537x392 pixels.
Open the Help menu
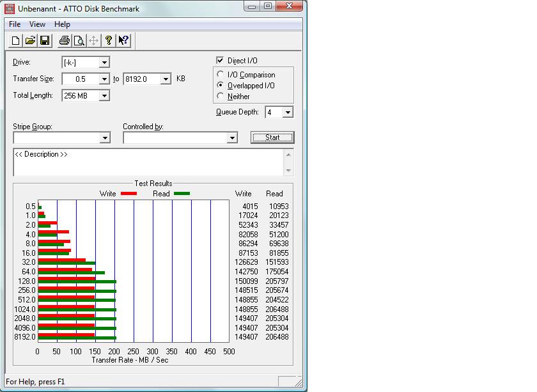pyautogui.click(x=62, y=24)
